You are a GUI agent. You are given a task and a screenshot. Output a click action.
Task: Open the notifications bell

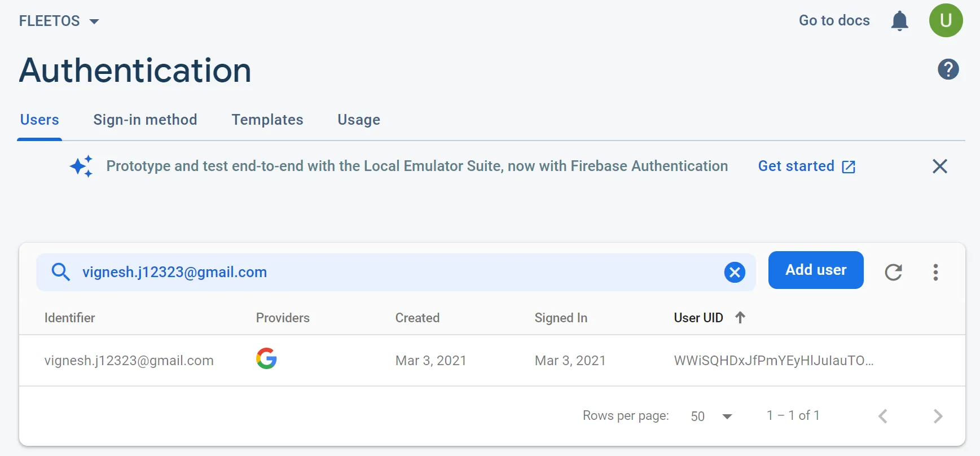[899, 21]
